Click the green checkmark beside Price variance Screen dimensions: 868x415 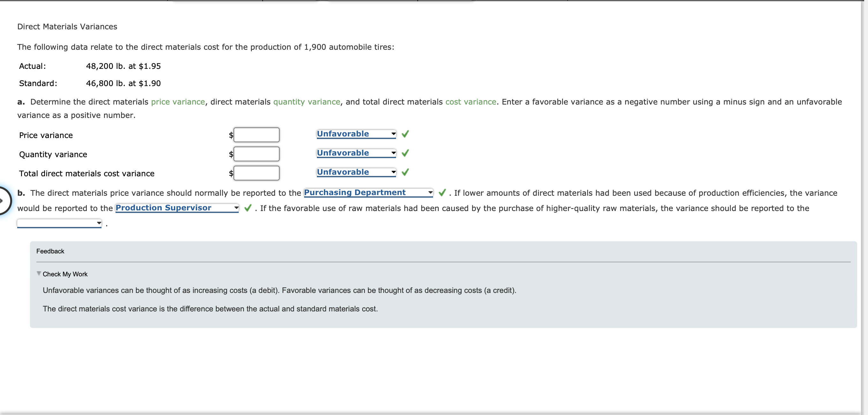point(405,134)
